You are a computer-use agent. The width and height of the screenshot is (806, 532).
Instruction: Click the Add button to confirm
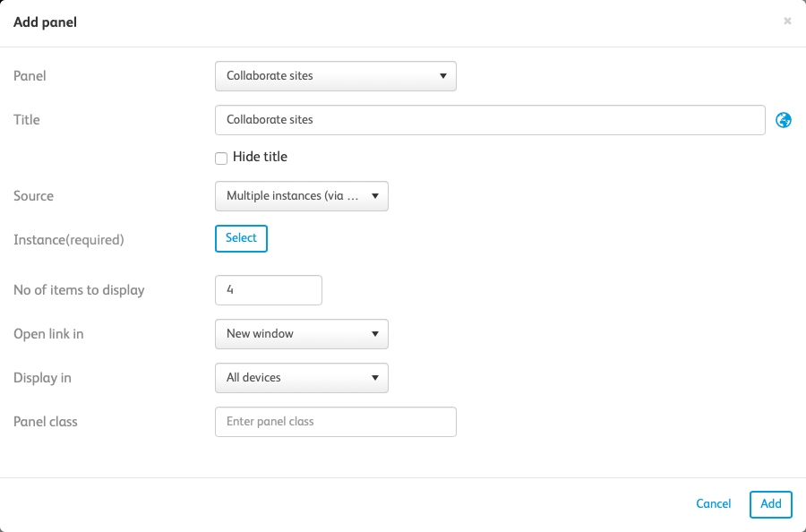771,504
